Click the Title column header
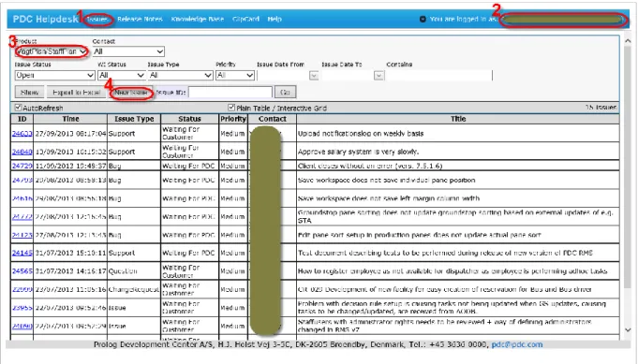 point(458,119)
